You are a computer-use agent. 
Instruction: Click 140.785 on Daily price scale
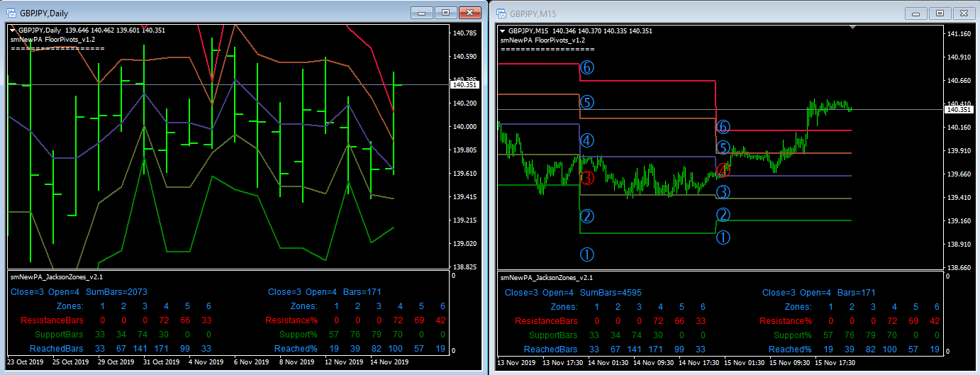coord(465,33)
